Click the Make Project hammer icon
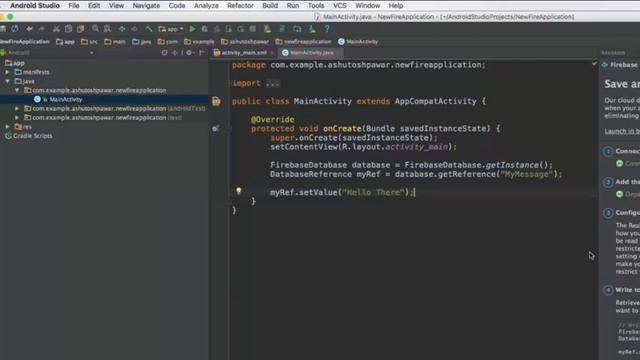Image resolution: width=640 pixels, height=360 pixels. pyautogui.click(x=149, y=29)
